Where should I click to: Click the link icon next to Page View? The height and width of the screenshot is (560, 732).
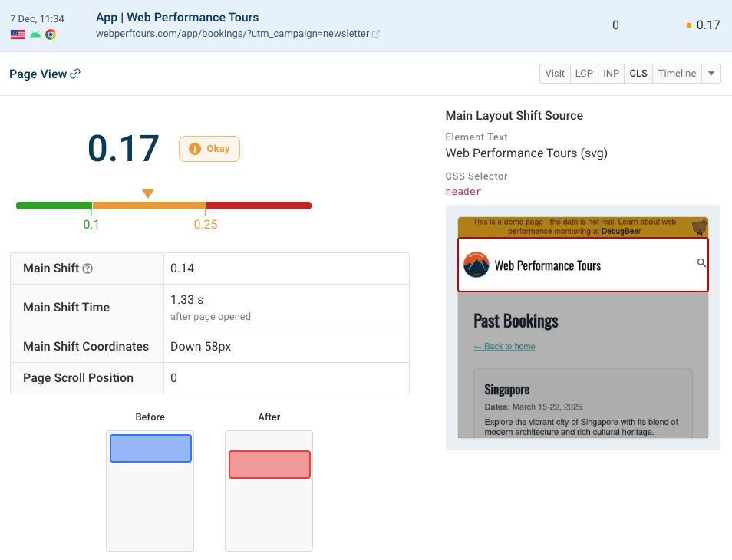(x=76, y=73)
